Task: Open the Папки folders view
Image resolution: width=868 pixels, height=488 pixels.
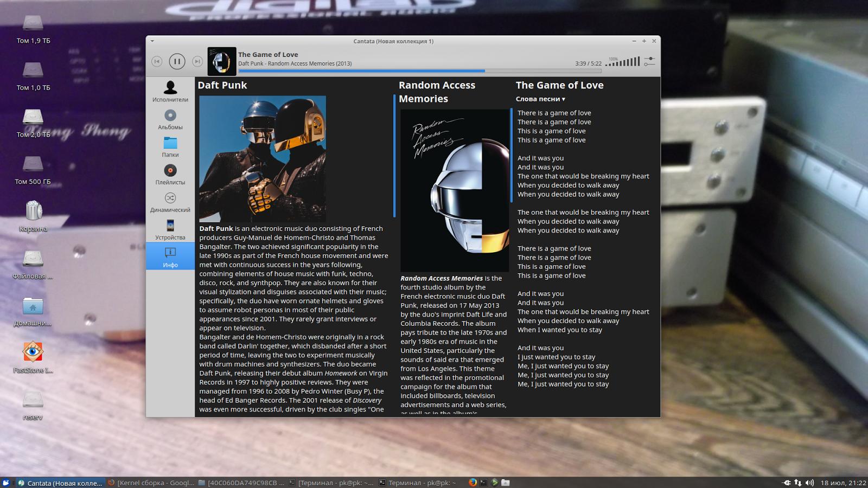Action: (170, 147)
